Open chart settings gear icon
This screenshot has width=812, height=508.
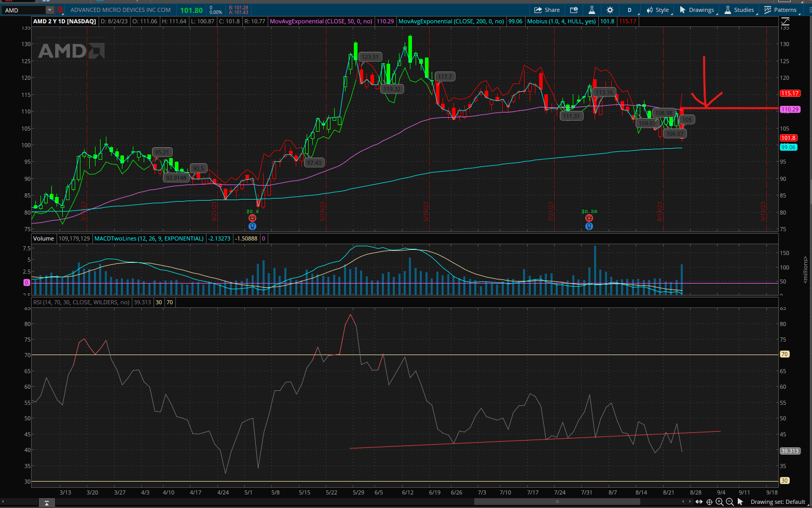coord(610,10)
